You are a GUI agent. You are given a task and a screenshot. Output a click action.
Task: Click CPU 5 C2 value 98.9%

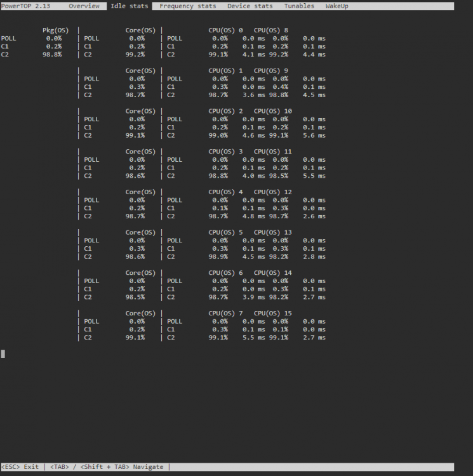pos(218,257)
